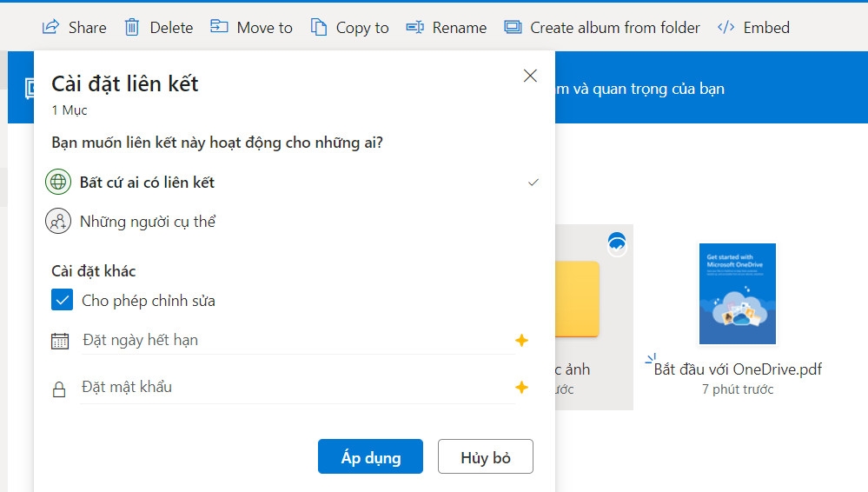Click the Delete trash can icon
Screen dimensions: 868x492
click(x=132, y=27)
